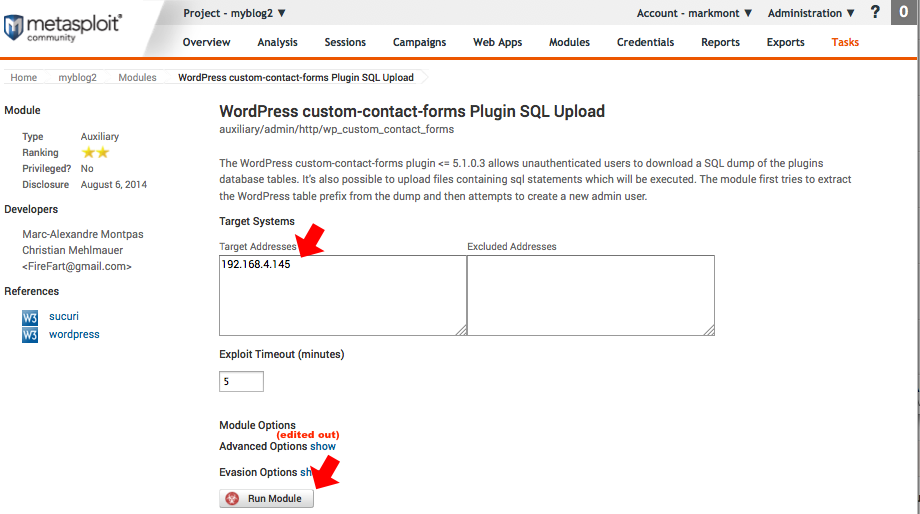Select the Tasks tab
The width and height of the screenshot is (920, 514).
click(x=845, y=42)
